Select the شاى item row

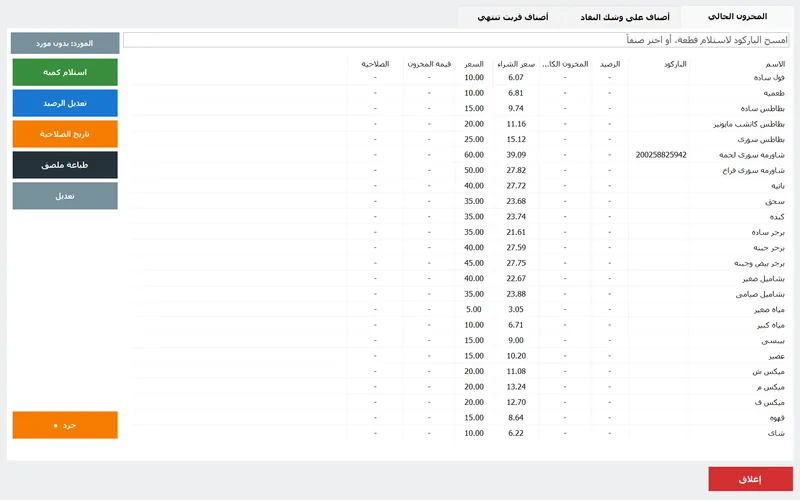click(458, 433)
